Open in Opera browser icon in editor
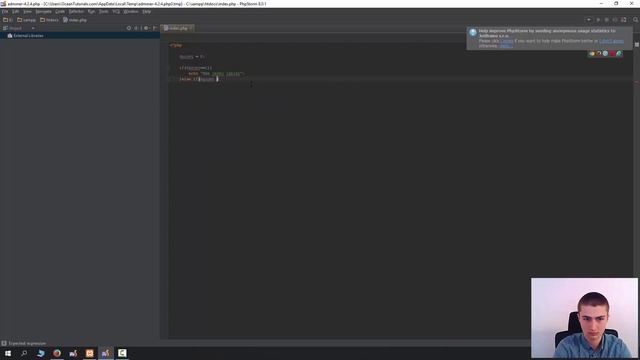The image size is (640, 360). (x=612, y=53)
